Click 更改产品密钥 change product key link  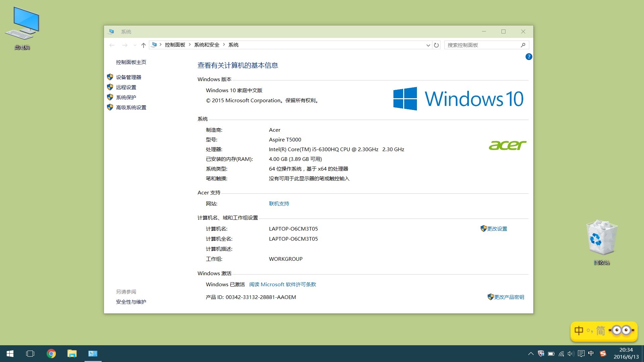click(x=509, y=297)
